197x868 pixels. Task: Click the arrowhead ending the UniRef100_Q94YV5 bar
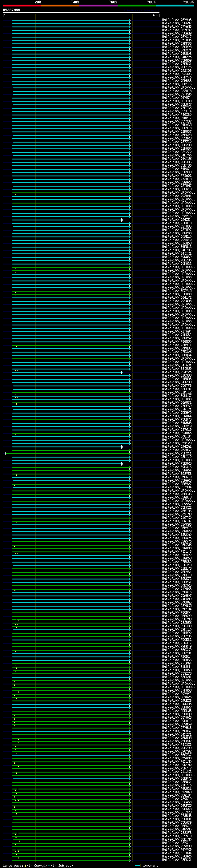(x=122, y=372)
